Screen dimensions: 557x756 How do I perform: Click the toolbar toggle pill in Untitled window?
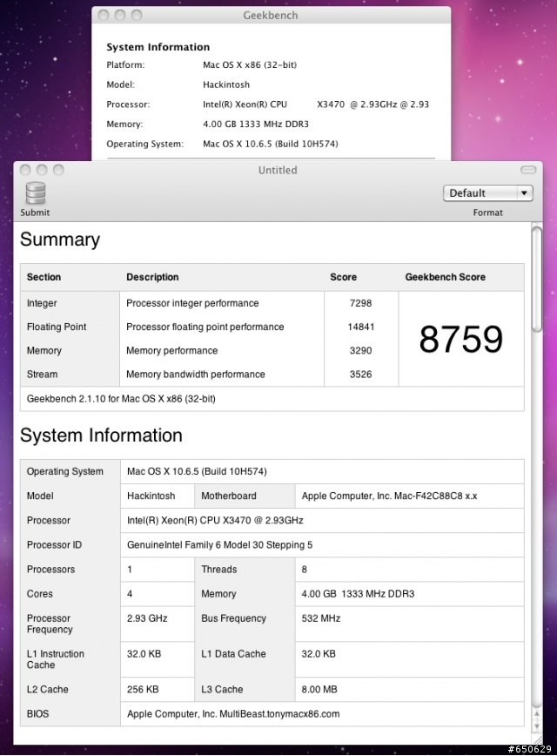(x=528, y=170)
